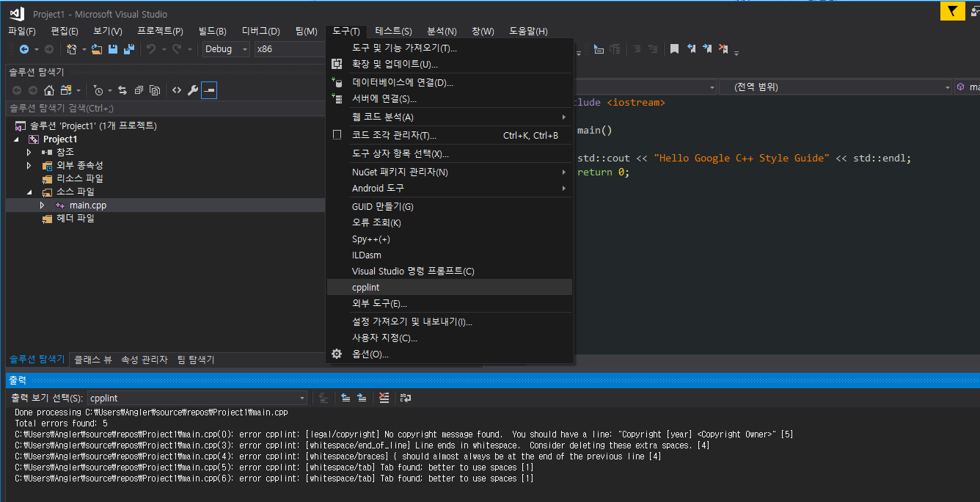
Task: Clear All output icon with red X
Action: [x=384, y=398]
